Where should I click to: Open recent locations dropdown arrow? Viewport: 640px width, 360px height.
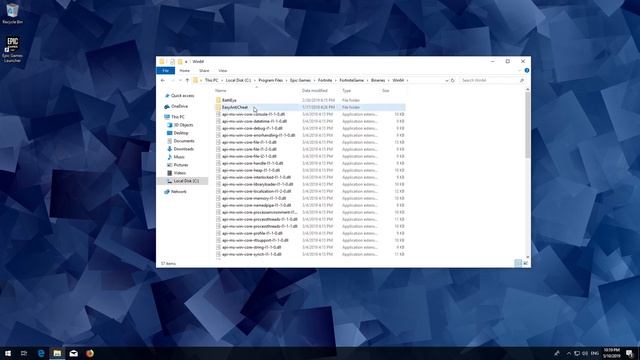180,80
